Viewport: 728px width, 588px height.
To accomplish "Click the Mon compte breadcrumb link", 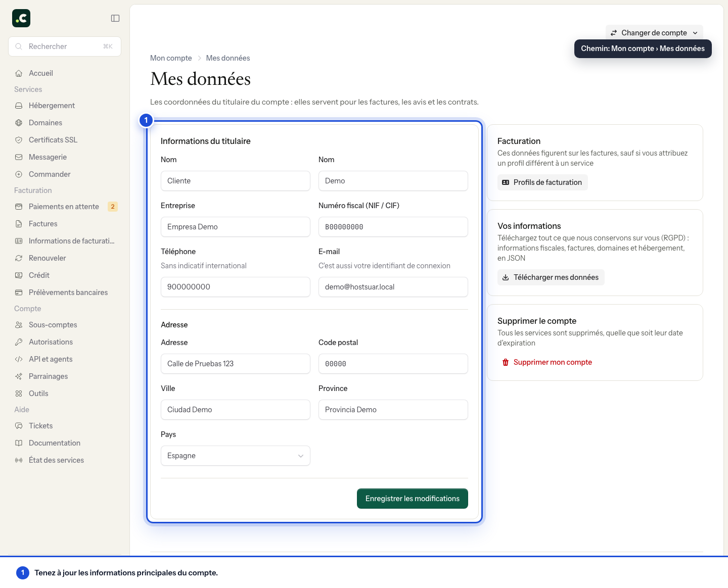I will point(171,58).
